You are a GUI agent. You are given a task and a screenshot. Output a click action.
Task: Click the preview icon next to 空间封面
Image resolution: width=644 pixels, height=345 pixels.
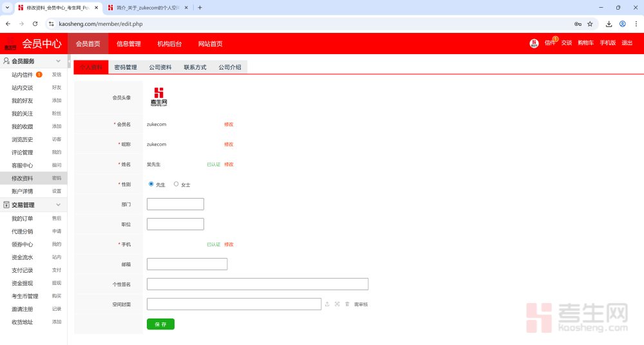pyautogui.click(x=337, y=304)
